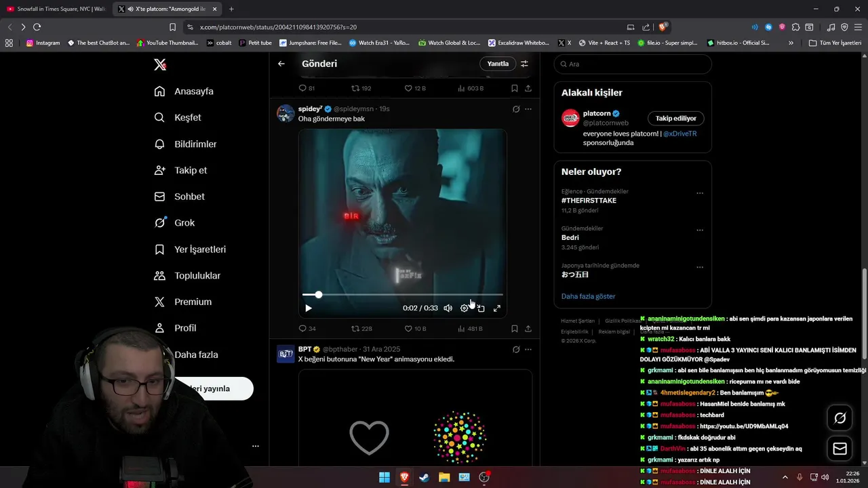Open spidey's profile avatar
The image size is (868, 488).
pyautogui.click(x=285, y=113)
